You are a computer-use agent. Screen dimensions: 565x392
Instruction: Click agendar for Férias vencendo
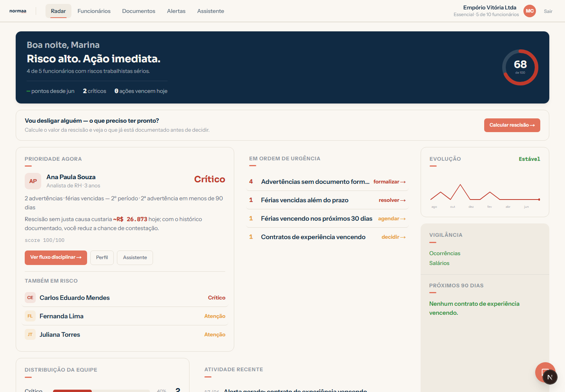point(392,219)
